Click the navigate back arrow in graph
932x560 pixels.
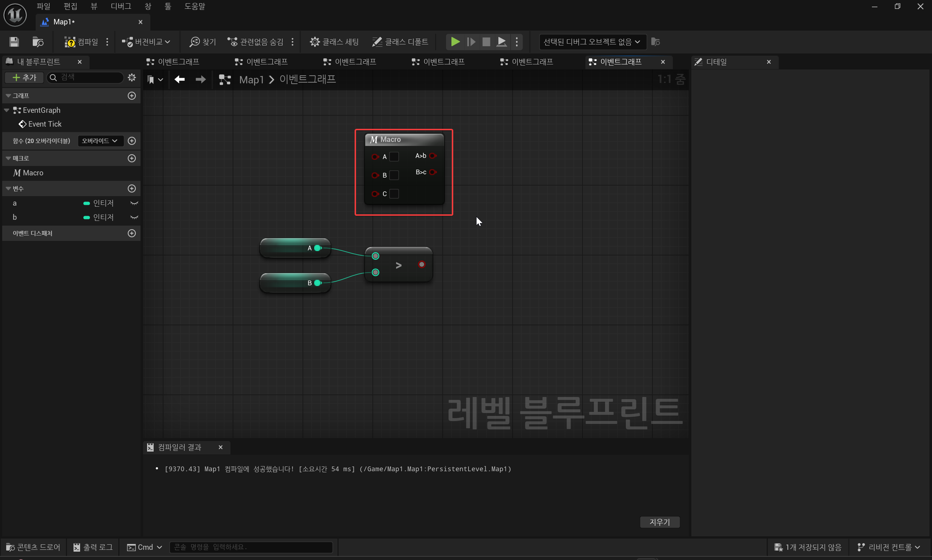click(180, 79)
